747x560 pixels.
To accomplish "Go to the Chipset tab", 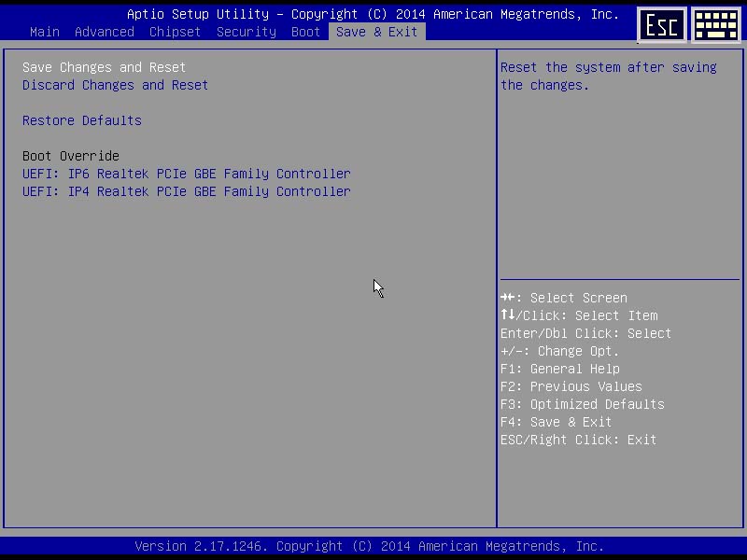I will [x=175, y=32].
